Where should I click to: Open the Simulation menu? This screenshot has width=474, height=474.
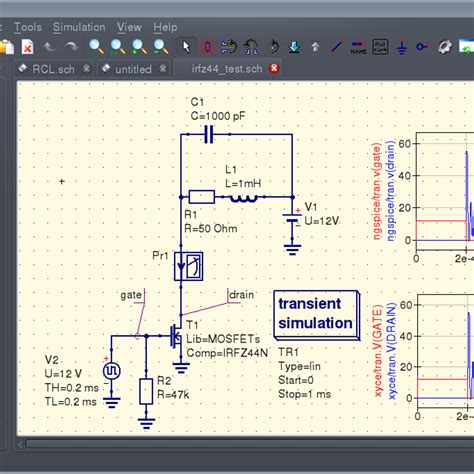click(79, 27)
